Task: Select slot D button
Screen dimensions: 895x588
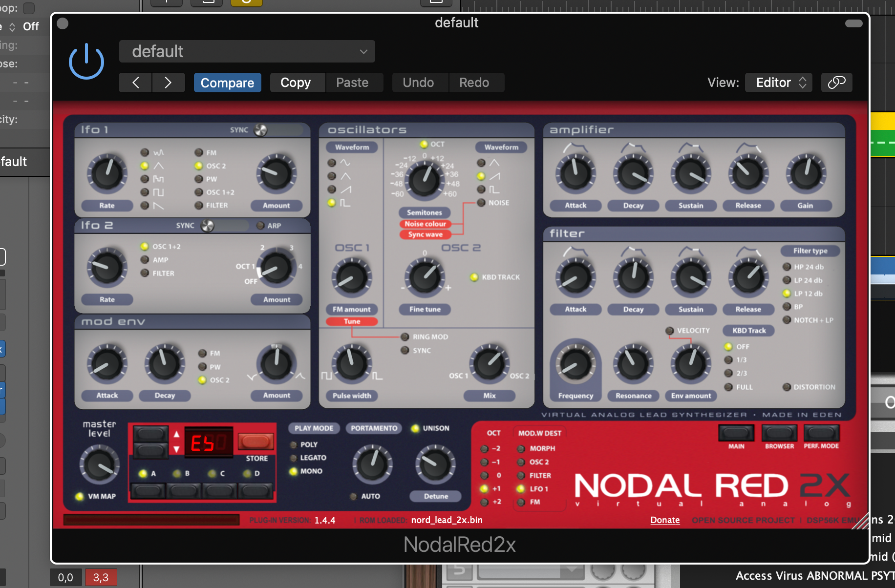Action: coord(256,490)
